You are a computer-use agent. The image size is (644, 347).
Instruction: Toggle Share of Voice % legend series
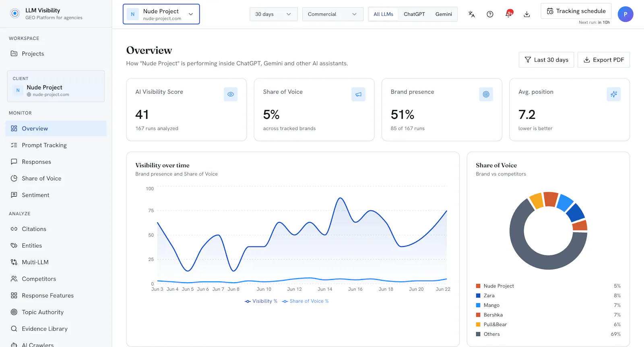tap(305, 301)
